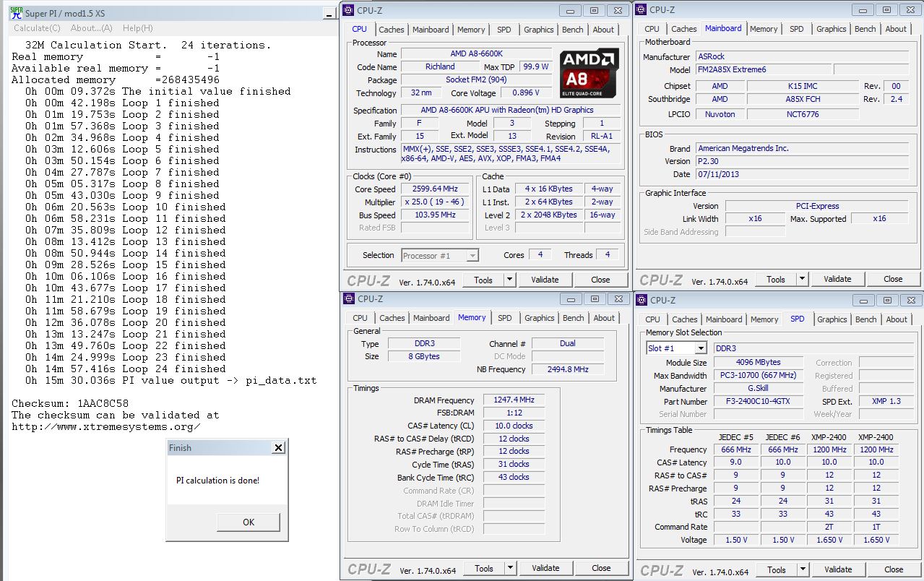Click the motherboard model FM2A85X Extreme6
The image size is (924, 581).
click(762, 70)
